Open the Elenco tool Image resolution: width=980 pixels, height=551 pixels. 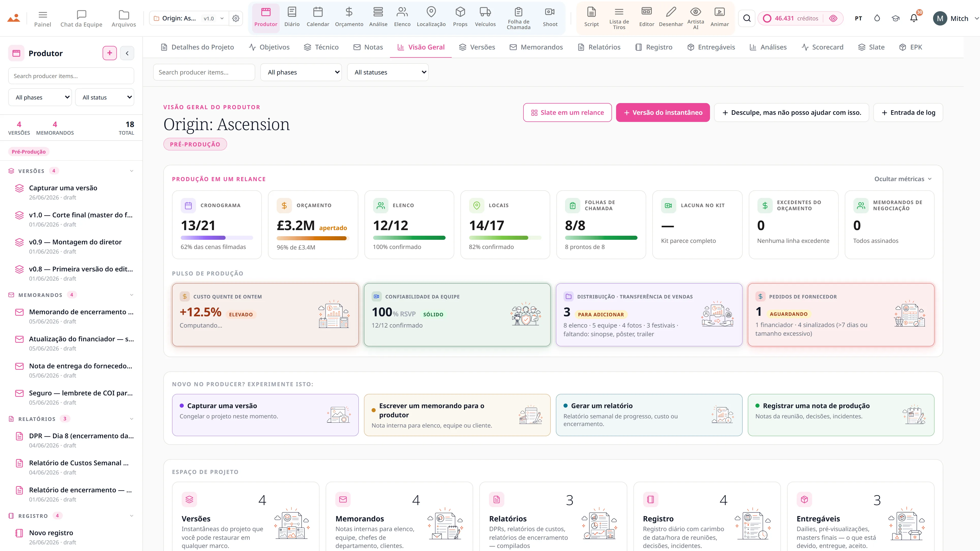point(402,18)
